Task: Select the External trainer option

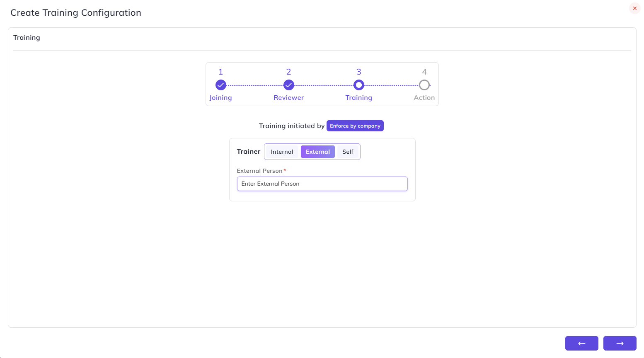Action: tap(318, 152)
